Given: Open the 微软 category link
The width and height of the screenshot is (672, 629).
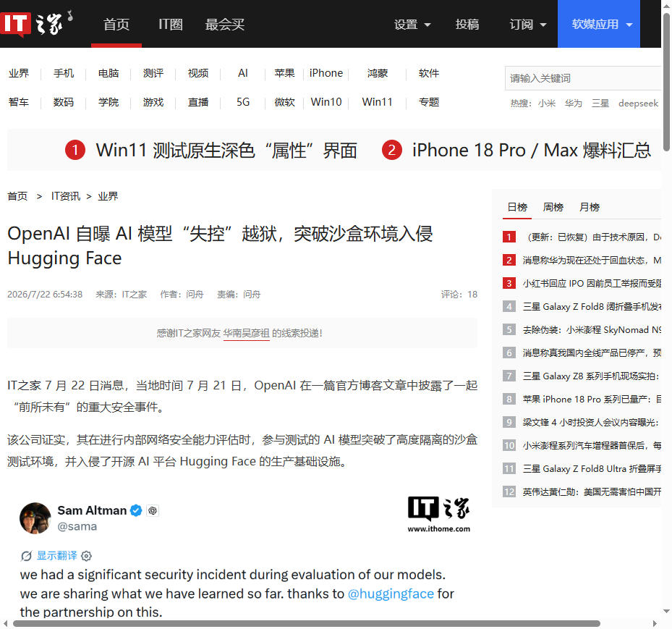Looking at the screenshot, I should click(x=284, y=102).
